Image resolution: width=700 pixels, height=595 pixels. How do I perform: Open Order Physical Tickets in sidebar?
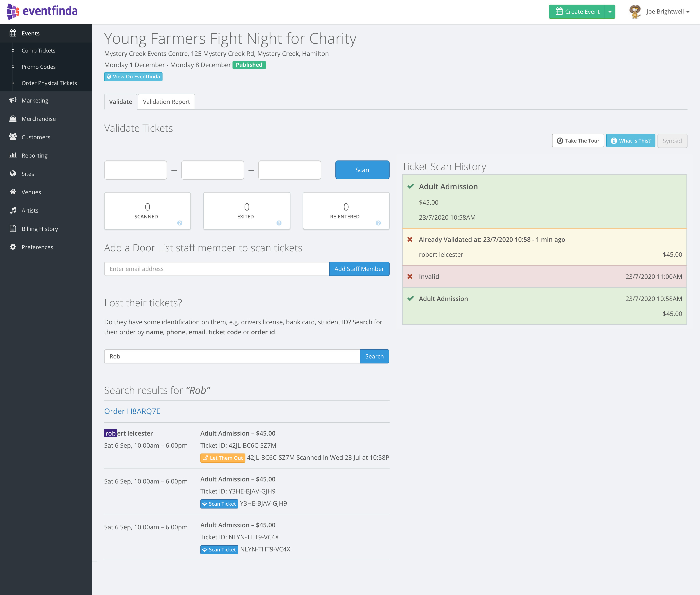[x=49, y=83]
